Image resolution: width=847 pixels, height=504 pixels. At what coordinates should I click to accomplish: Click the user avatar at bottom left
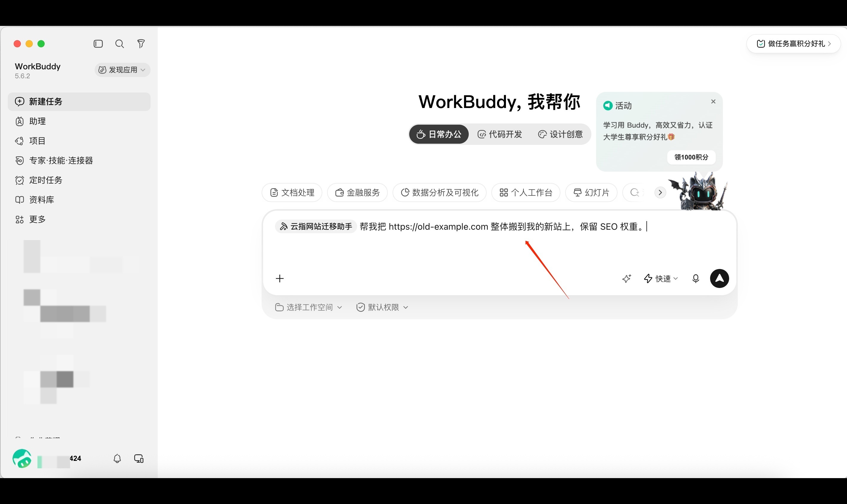click(22, 458)
